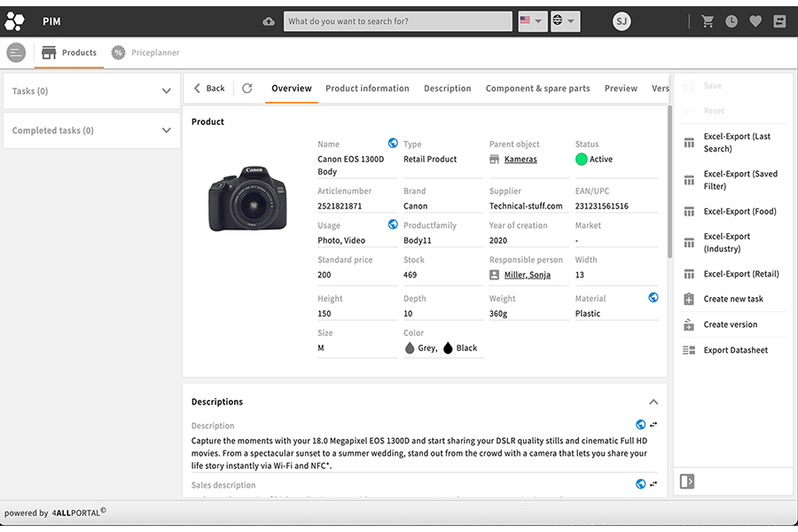
Task: Click the globe icon next to Usage
Action: (x=393, y=224)
